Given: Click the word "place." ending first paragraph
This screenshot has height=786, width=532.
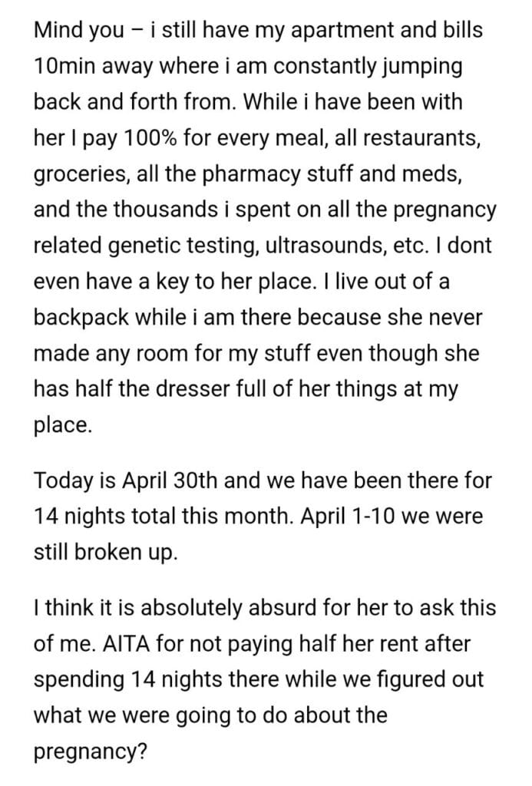Looking at the screenshot, I should (63, 425).
